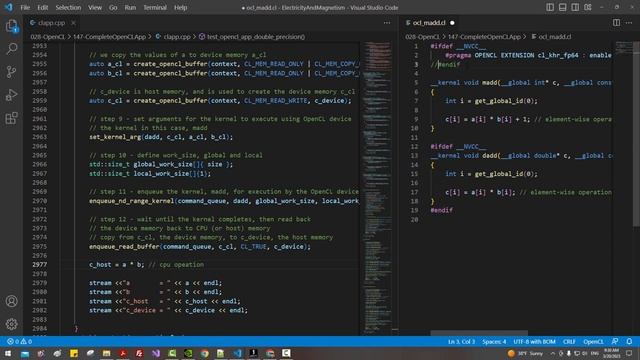Open More Actions for clapp.cpp editor group
Screen dimensions: 640x360
(x=387, y=23)
